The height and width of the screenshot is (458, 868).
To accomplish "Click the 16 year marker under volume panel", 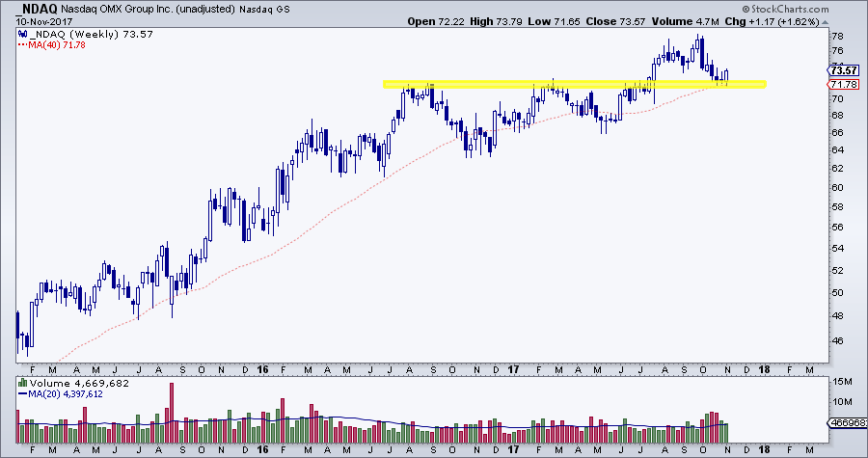I will (263, 449).
